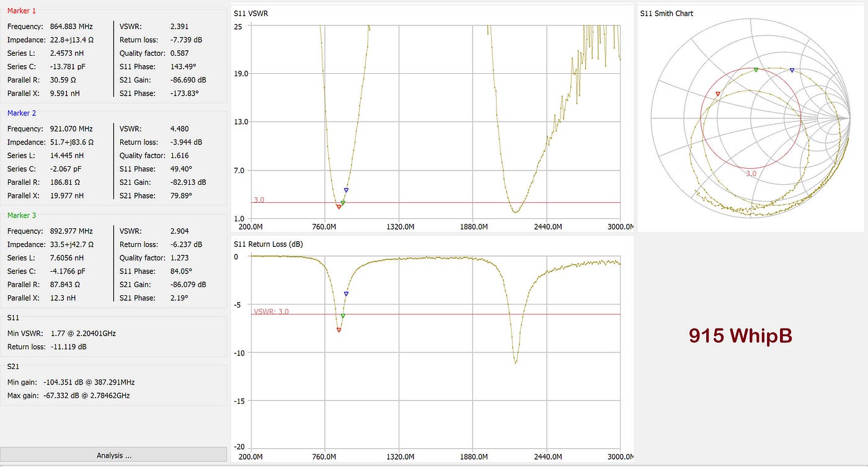The image size is (868, 467).
Task: Click quality factor value 1.273
Action: 179,258
